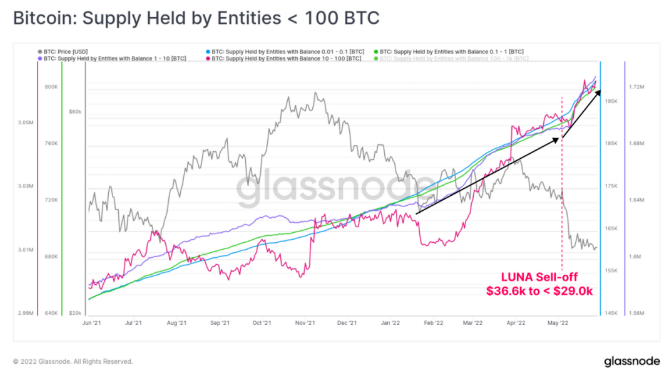Open the 2022 Glassnode copyright notice
This screenshot has width=666, height=374.
[x=73, y=362]
